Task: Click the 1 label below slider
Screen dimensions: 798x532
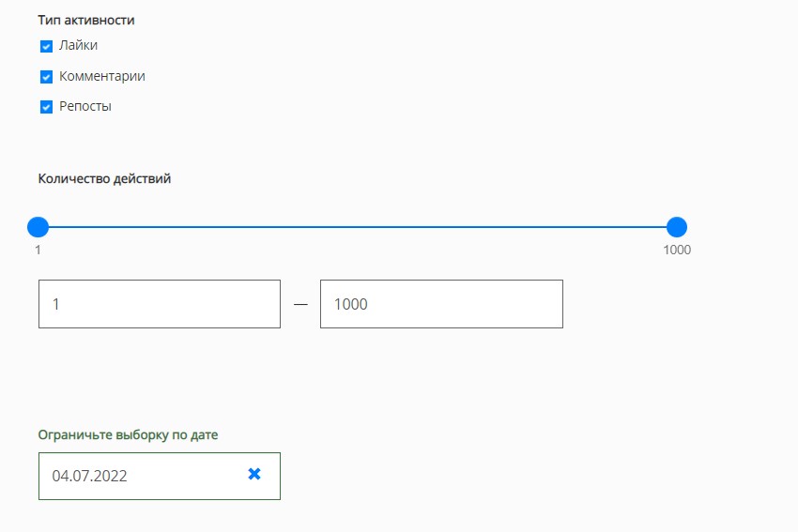Action: 38,251
